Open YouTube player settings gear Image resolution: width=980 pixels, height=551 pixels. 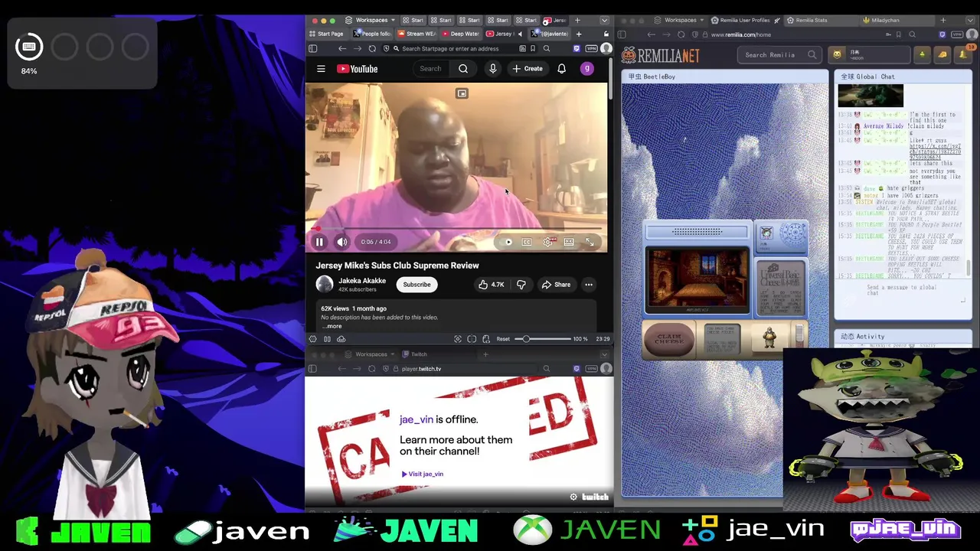[x=548, y=242]
